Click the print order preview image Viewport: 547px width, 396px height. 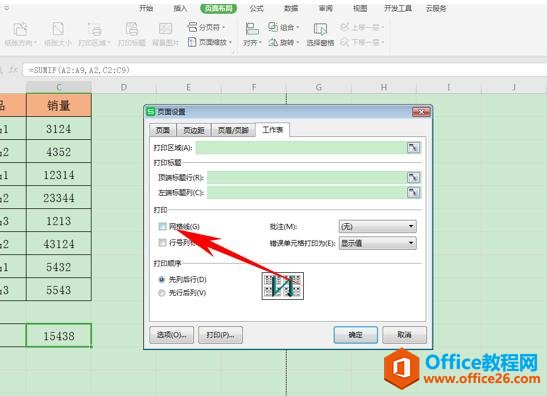[283, 286]
